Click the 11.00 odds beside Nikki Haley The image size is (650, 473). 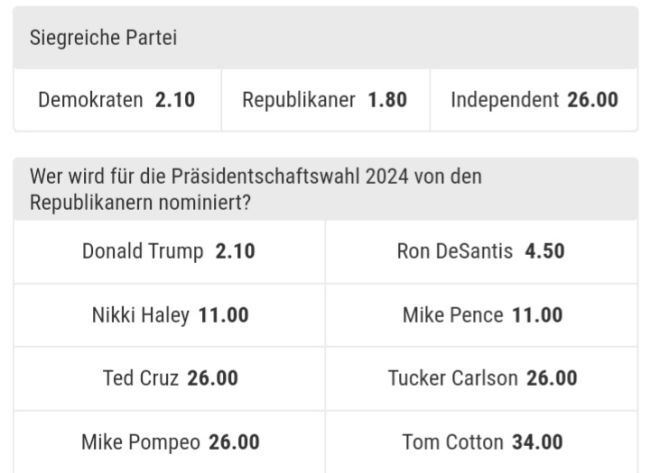[223, 315]
